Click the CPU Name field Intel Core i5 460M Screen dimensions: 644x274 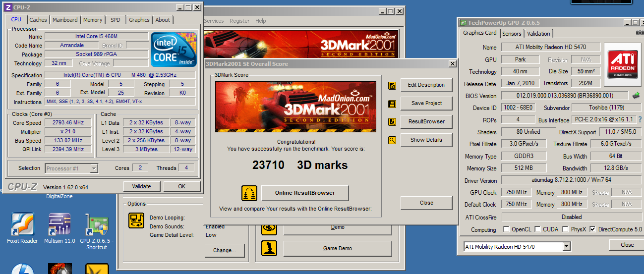click(x=97, y=36)
